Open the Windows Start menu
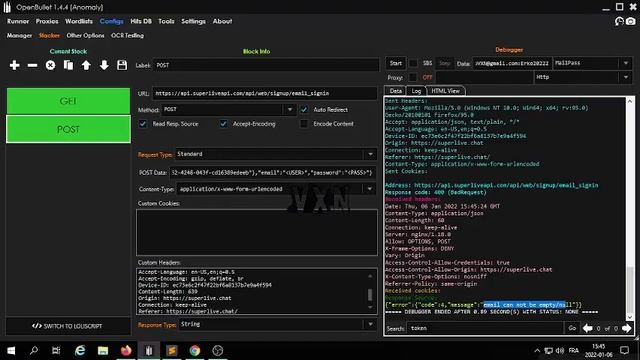Image resolution: width=640 pixels, height=360 pixels. tap(11, 351)
